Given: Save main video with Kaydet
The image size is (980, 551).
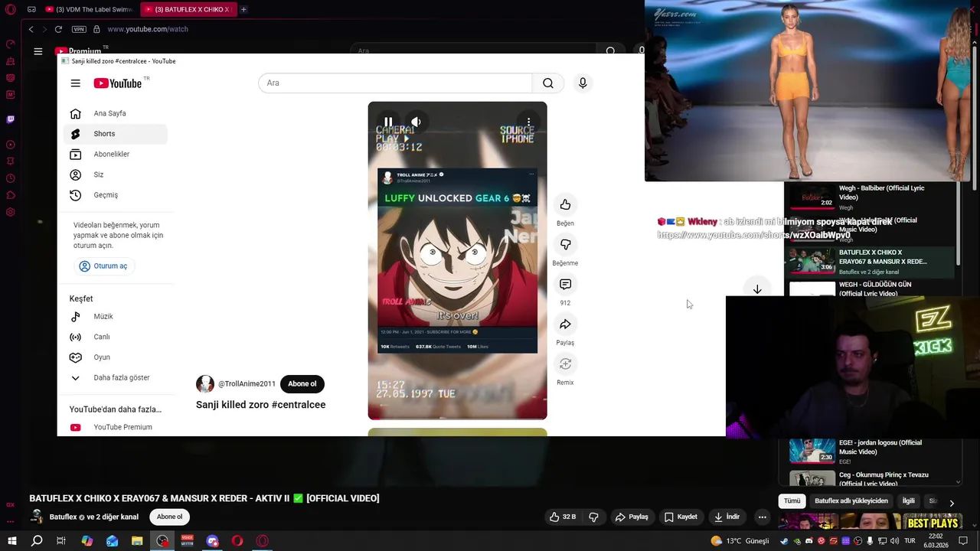Looking at the screenshot, I should [681, 517].
